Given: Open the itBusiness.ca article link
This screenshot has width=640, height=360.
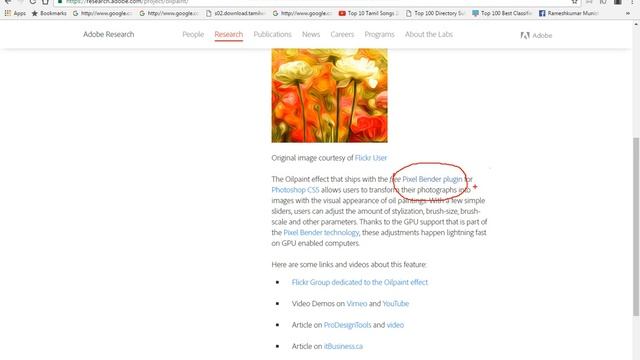Looking at the screenshot, I should pos(343,346).
